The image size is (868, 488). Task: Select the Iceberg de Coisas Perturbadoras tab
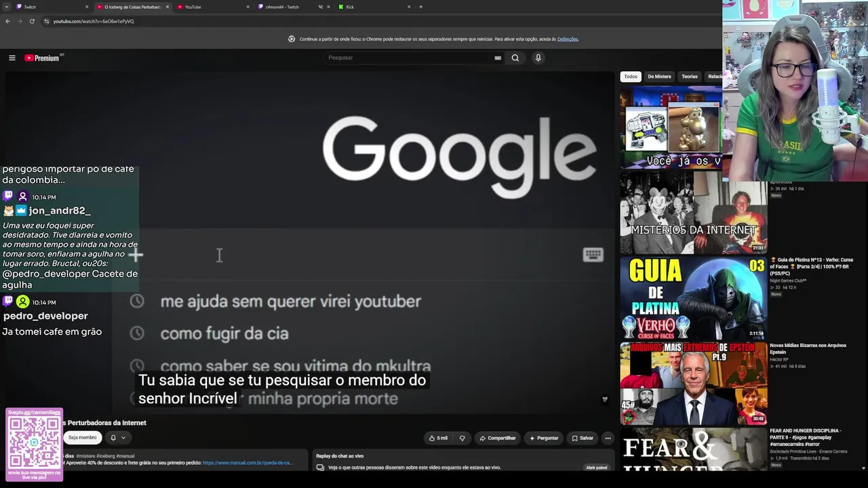pyautogui.click(x=132, y=7)
